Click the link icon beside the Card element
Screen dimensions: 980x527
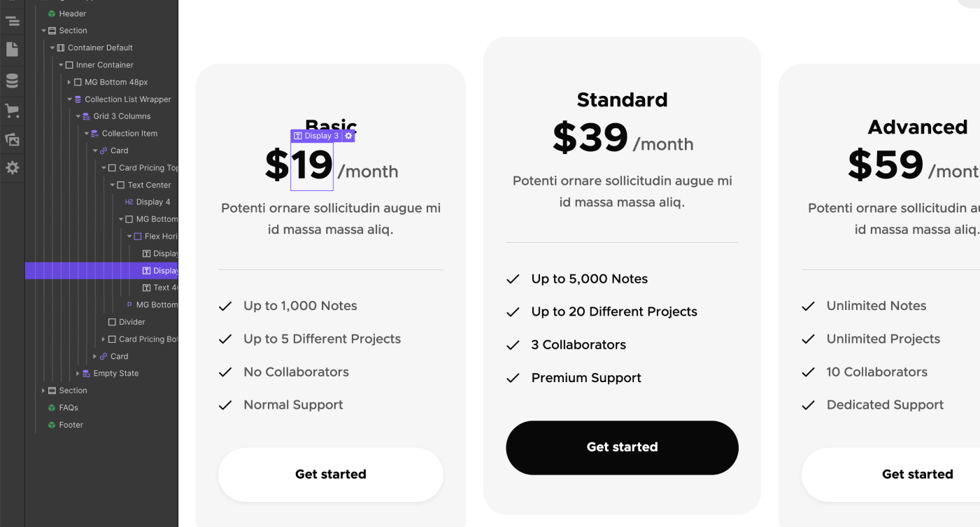pyautogui.click(x=104, y=150)
